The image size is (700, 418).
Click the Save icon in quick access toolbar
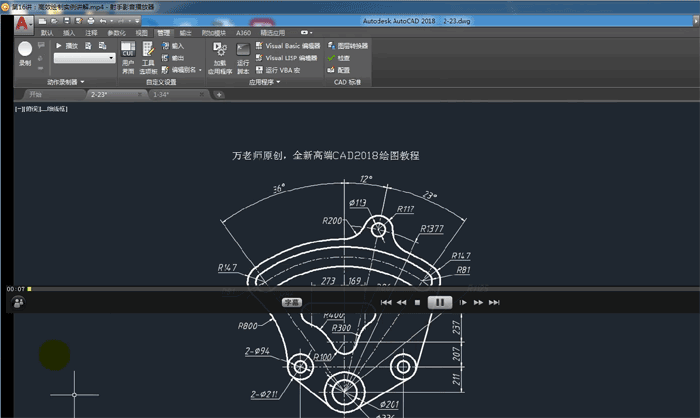[67, 21]
